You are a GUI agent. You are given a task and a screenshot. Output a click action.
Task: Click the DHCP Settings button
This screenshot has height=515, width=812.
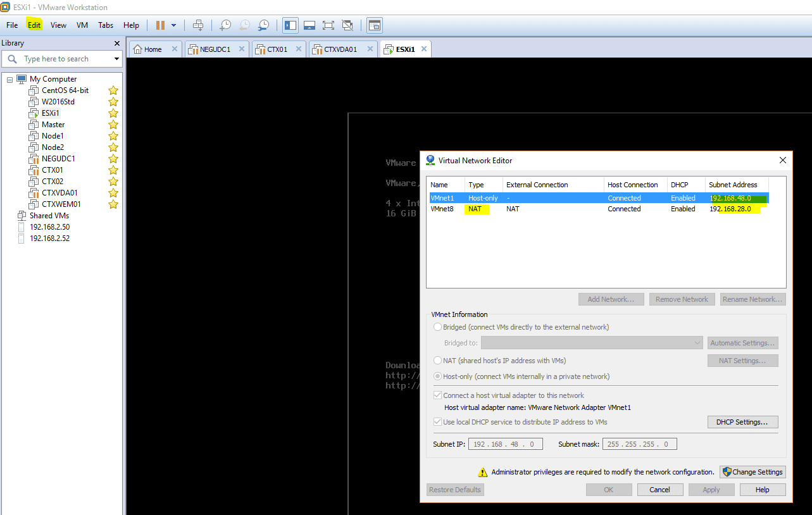coord(742,421)
